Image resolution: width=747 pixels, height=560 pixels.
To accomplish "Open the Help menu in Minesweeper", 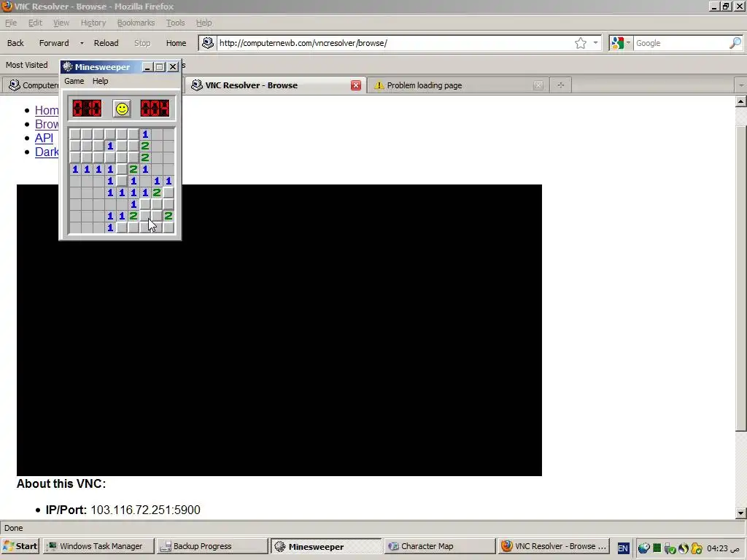I will (100, 81).
